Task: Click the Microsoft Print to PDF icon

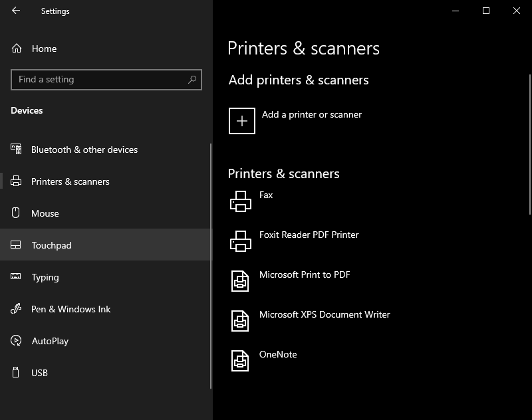Action: click(240, 281)
